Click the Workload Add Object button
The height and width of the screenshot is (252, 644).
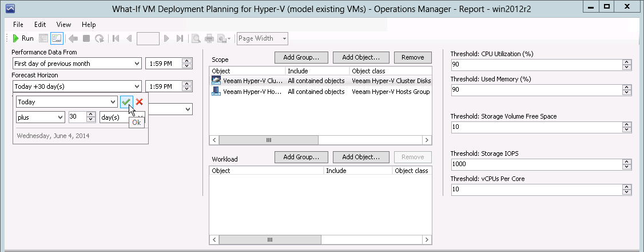click(x=361, y=157)
